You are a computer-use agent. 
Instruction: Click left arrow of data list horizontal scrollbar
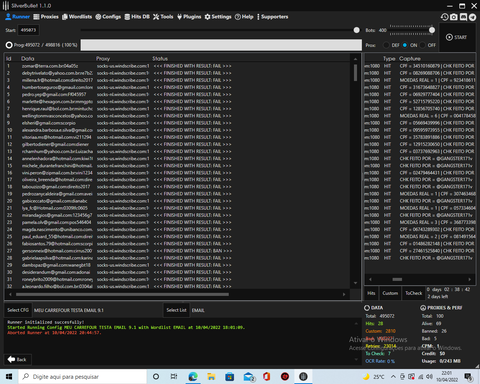10,294
